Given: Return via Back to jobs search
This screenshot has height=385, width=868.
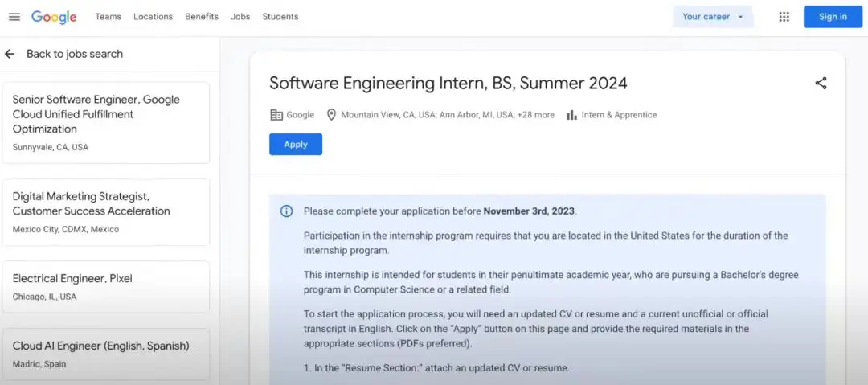Looking at the screenshot, I should coord(75,54).
